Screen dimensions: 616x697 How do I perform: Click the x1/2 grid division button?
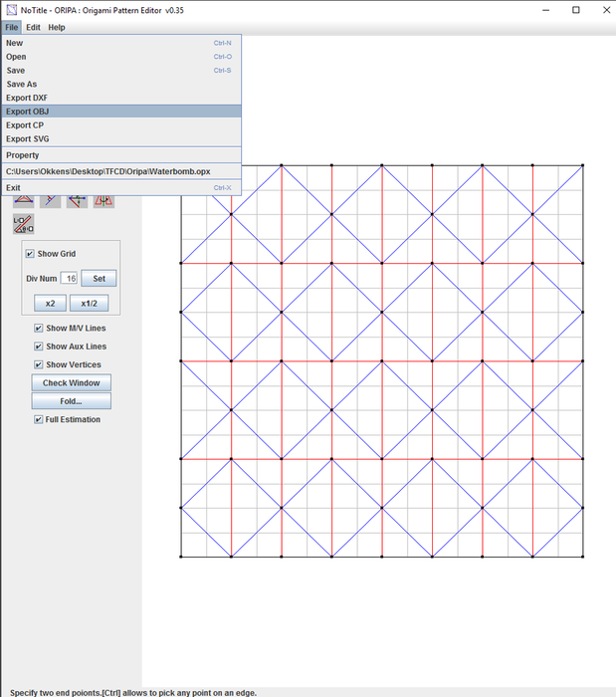pos(89,304)
